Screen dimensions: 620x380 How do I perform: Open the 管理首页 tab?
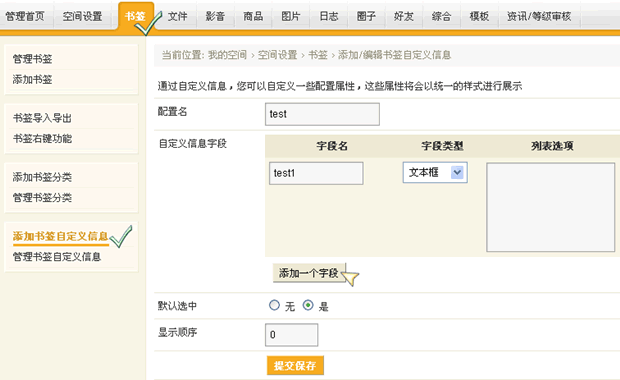pos(25,16)
